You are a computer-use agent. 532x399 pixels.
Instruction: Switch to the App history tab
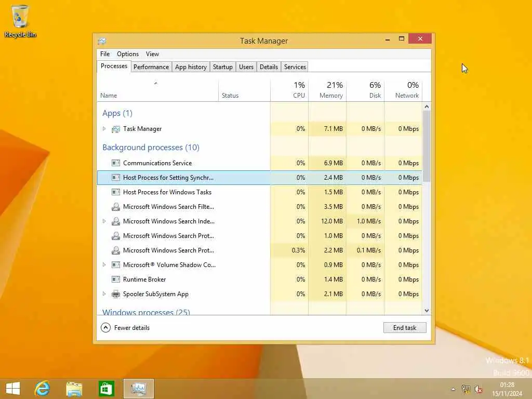pos(191,67)
